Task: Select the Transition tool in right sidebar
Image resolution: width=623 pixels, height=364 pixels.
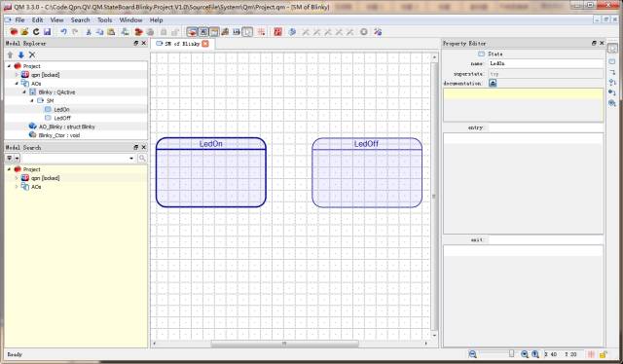Action: click(612, 72)
